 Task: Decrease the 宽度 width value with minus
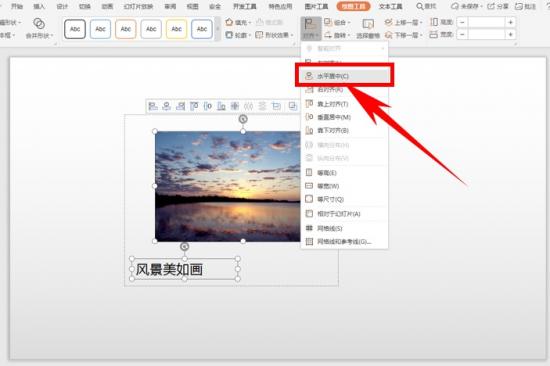pyautogui.click(x=462, y=34)
